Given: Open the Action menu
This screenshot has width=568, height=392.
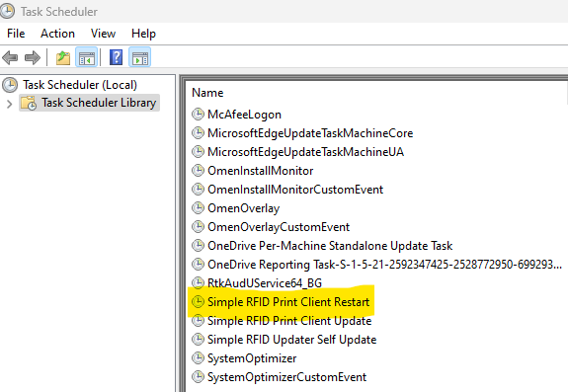Looking at the screenshot, I should [x=57, y=34].
